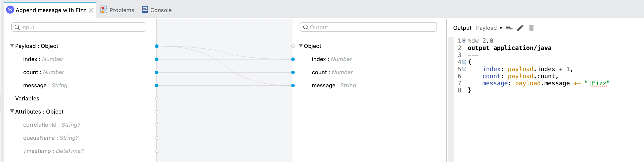Click the trash delete target icon
This screenshot has width=644, height=162.
click(x=531, y=28)
